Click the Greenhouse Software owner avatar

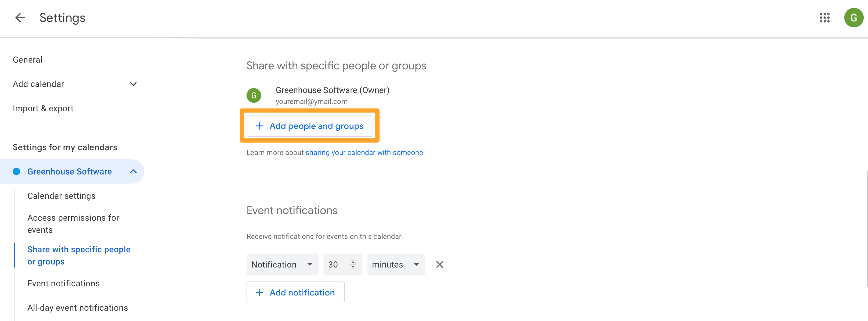coord(254,95)
